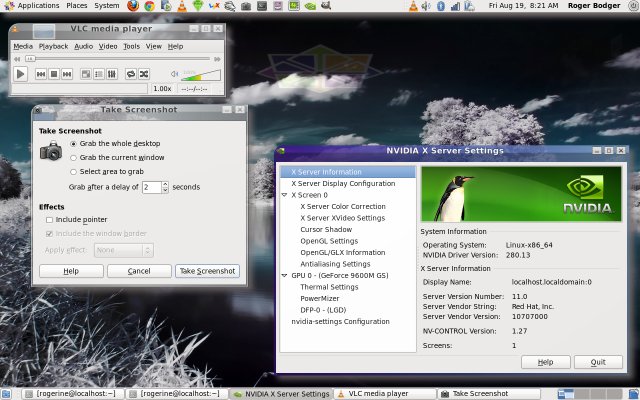Click the Bluetooth tray icon
The width and height of the screenshot is (640, 400).
click(x=440, y=6)
